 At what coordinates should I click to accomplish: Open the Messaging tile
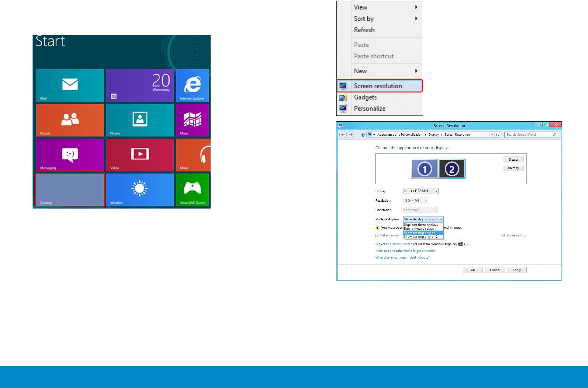pos(70,155)
